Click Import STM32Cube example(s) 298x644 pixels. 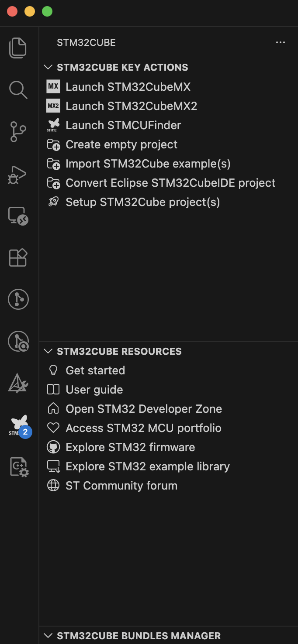pos(148,164)
